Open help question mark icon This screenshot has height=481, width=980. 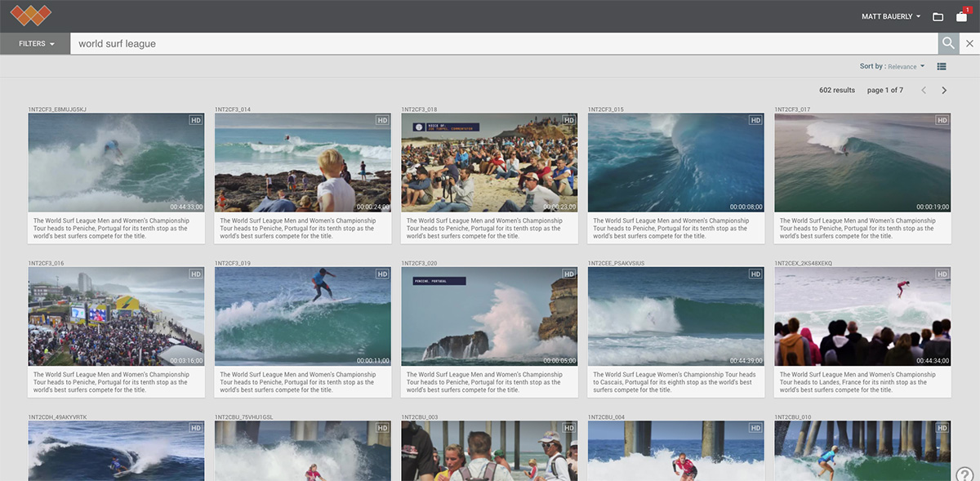coord(964,474)
